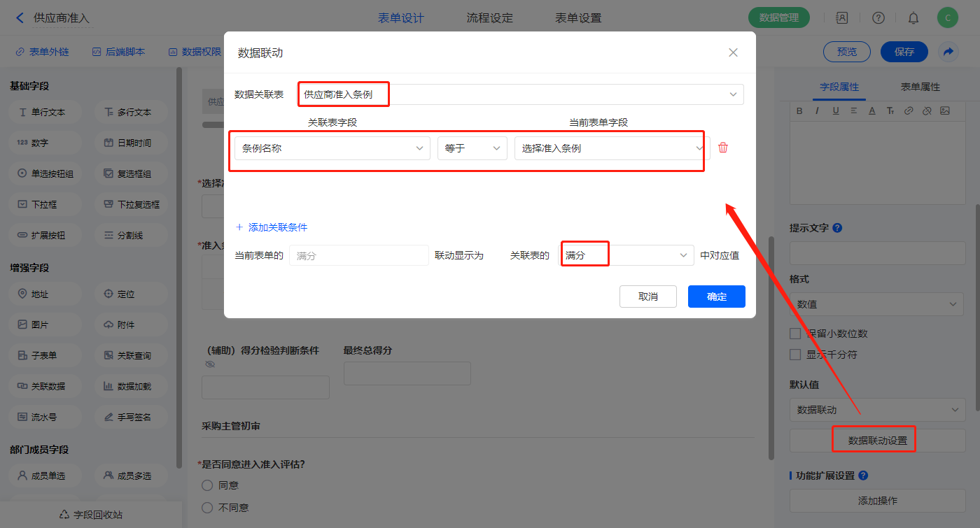Switch to the 流程设定 tab
Image resolution: width=980 pixels, height=528 pixels.
489,18
